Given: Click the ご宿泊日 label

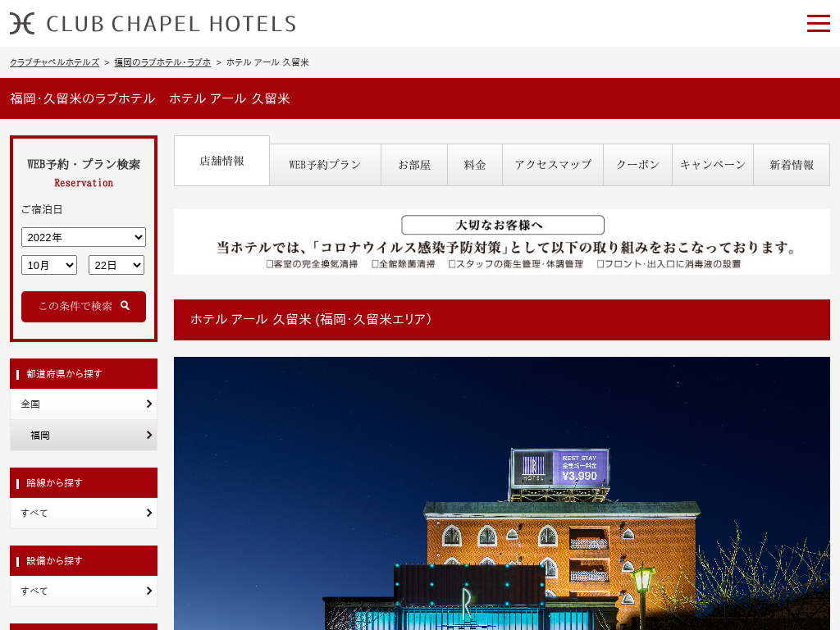Looking at the screenshot, I should click(42, 209).
